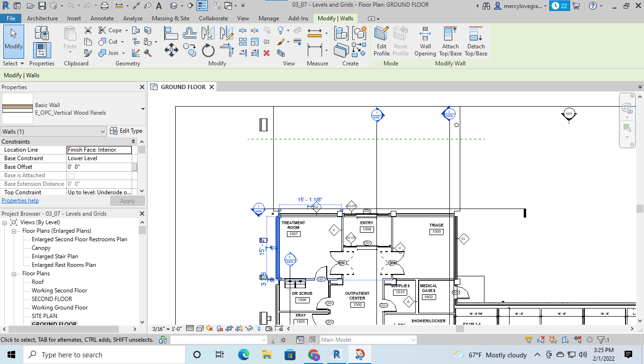644x364 pixels.
Task: Select the Move tool in the Modify panel
Action: tap(171, 49)
